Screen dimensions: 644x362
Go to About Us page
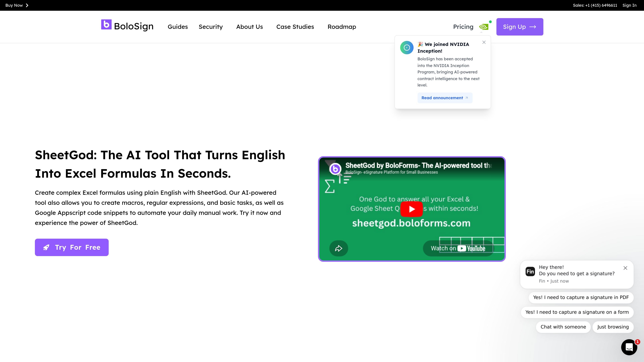coord(250,27)
